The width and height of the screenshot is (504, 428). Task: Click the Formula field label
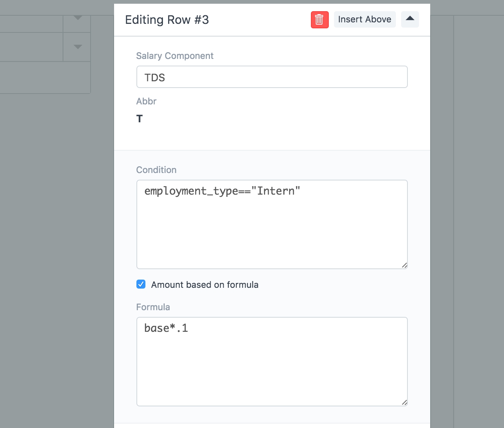(x=153, y=307)
